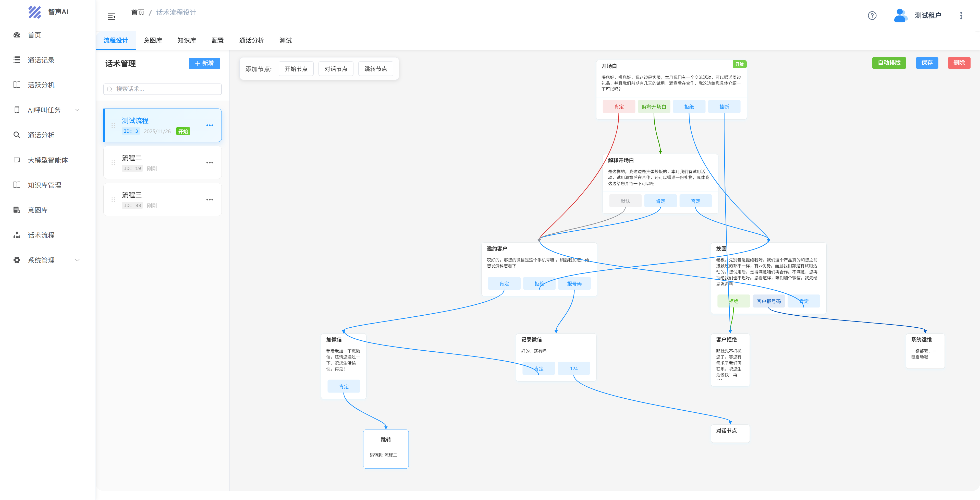Click the 话术流程 sidebar icon
This screenshot has width=980, height=500.
tap(17, 235)
